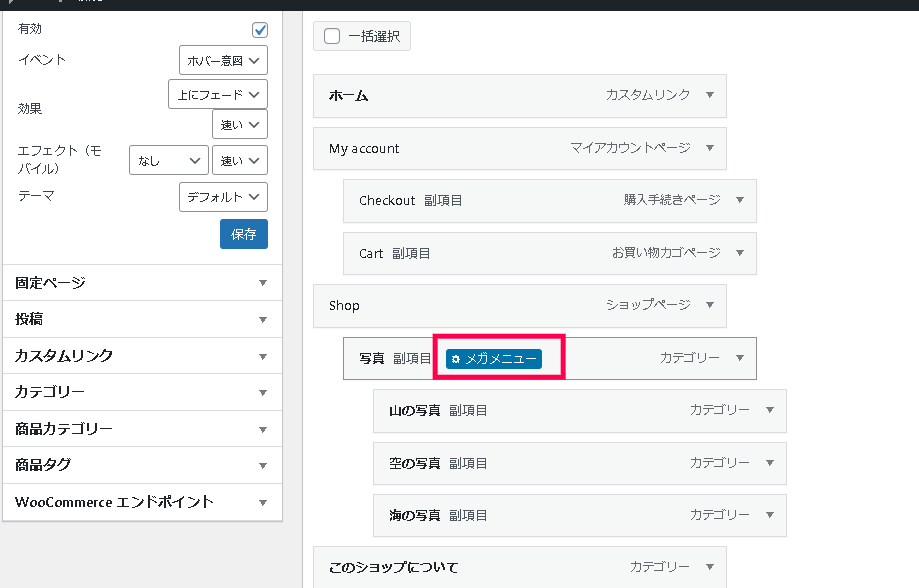Expand the Shop menu item arrow

point(710,305)
